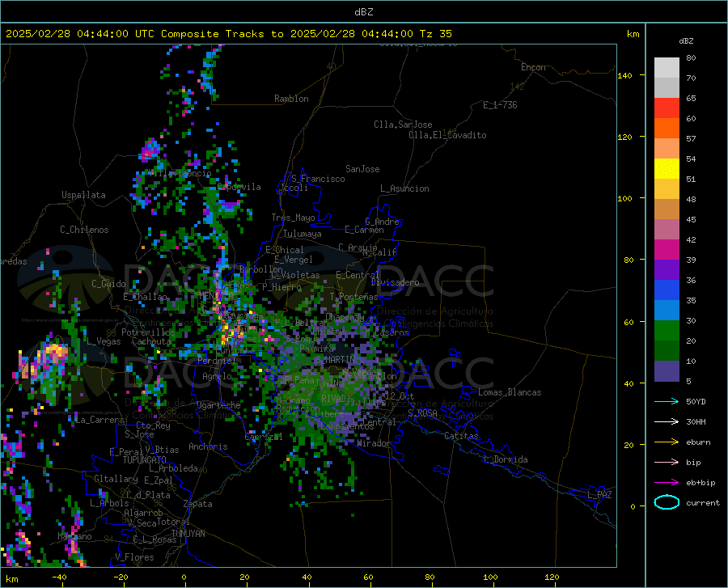The width and height of the screenshot is (728, 588).
Task: Click the Uspallata label on the map
Action: 83,195
